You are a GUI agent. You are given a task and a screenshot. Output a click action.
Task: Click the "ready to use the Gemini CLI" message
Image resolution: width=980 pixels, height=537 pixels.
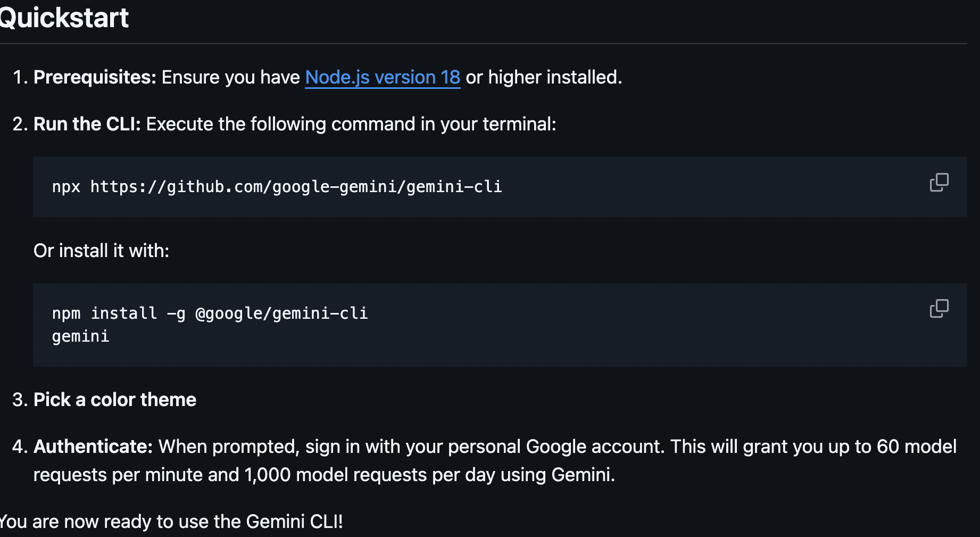171,522
